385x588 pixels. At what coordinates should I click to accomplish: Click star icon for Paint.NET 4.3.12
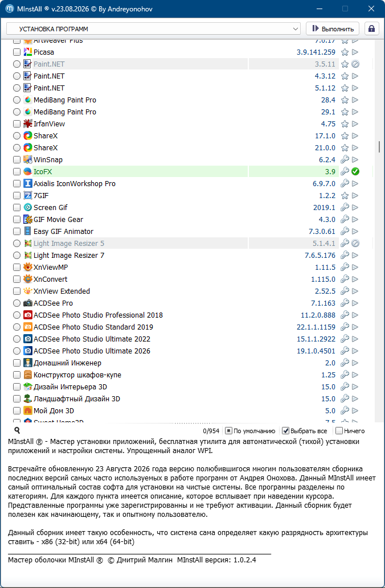(x=345, y=76)
